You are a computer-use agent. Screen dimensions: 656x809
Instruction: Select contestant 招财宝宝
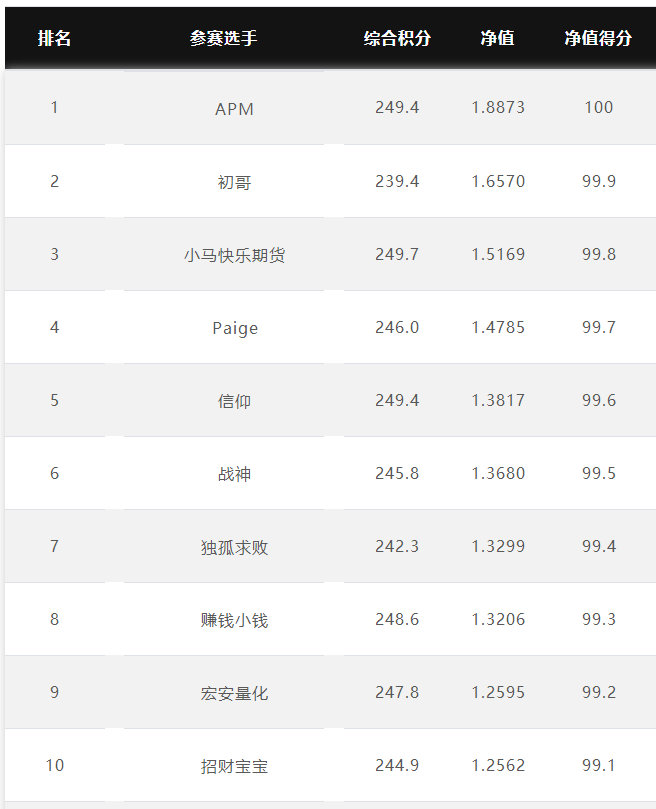click(x=234, y=766)
